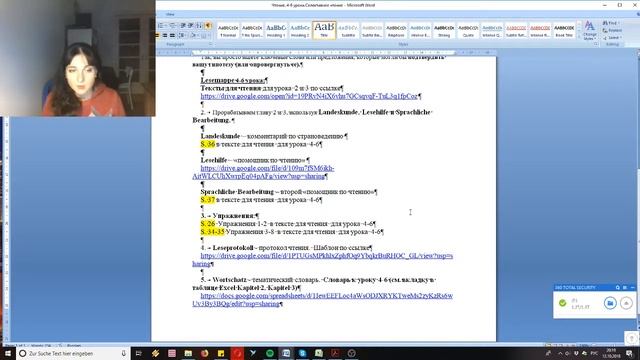
Task: Click the highlighted text S. 26
Action: pyautogui.click(x=208, y=224)
